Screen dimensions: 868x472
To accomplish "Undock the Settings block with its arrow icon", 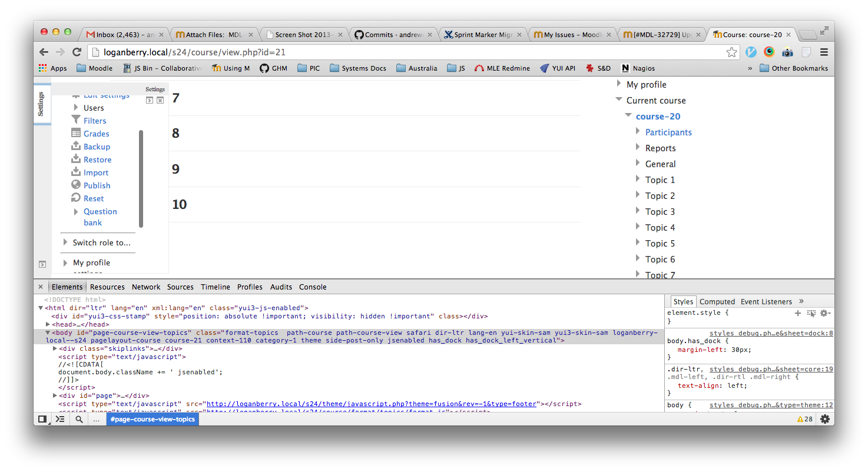I will point(150,100).
